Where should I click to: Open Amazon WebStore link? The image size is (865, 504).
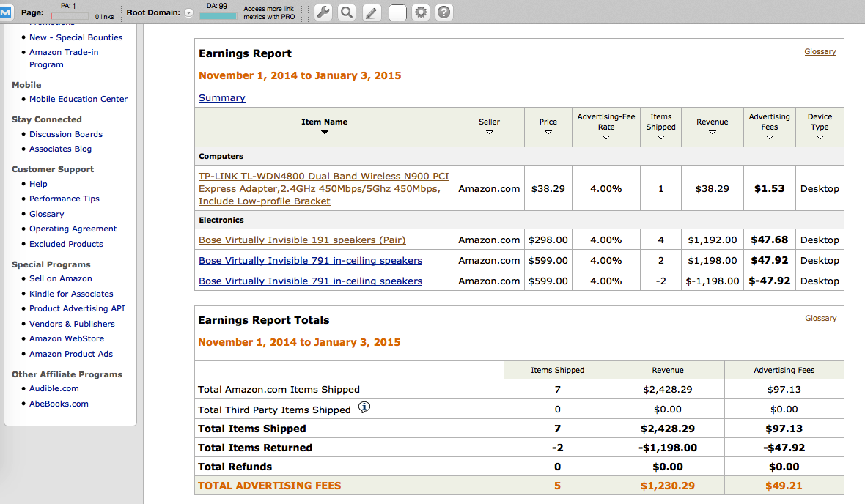click(67, 338)
